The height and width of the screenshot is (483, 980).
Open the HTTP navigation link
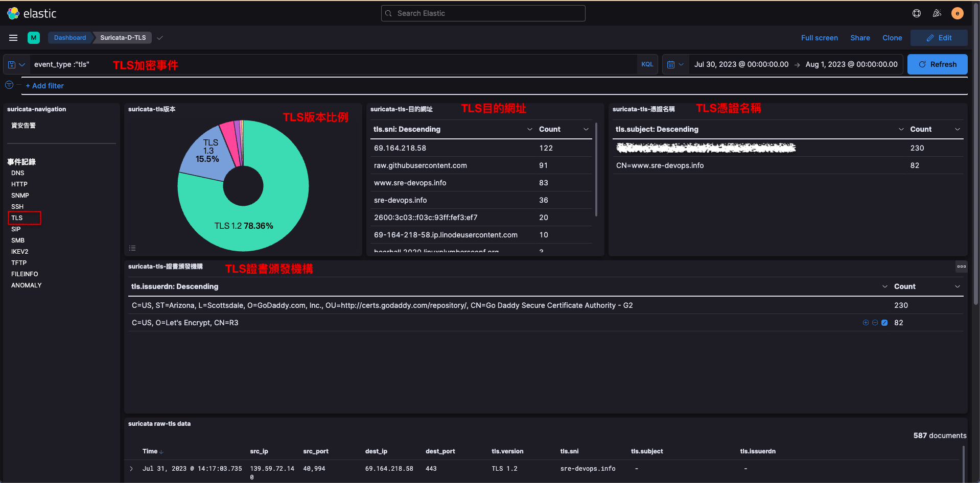19,184
